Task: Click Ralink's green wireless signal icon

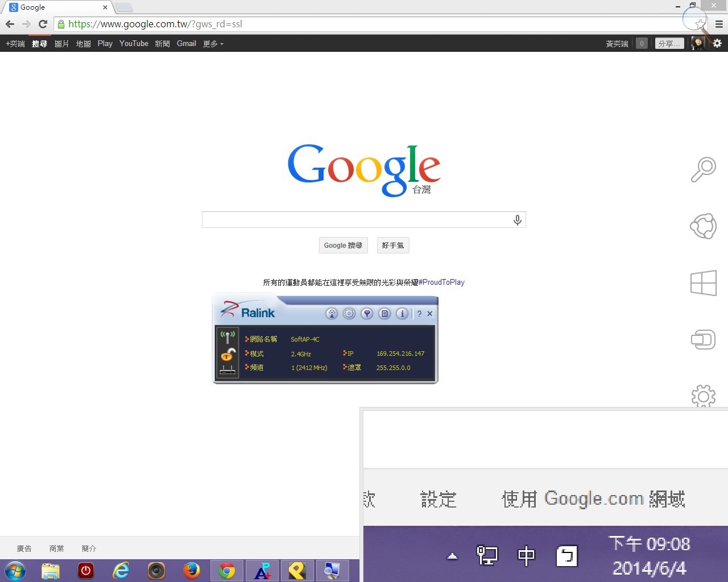Action: click(227, 338)
